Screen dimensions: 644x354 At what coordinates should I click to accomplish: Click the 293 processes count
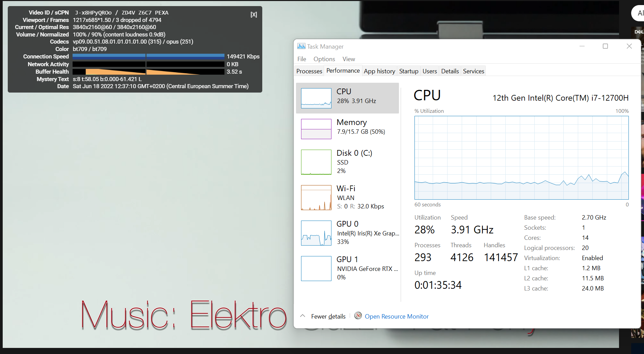tap(423, 257)
